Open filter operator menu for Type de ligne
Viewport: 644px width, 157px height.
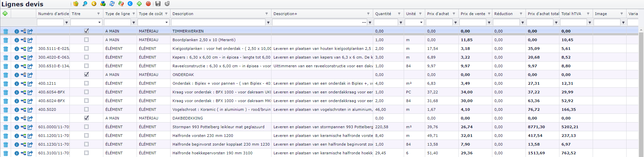(134, 23)
